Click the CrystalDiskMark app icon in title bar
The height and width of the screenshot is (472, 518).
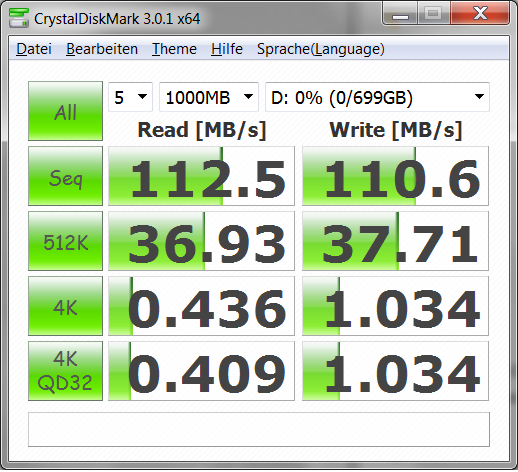click(x=19, y=18)
